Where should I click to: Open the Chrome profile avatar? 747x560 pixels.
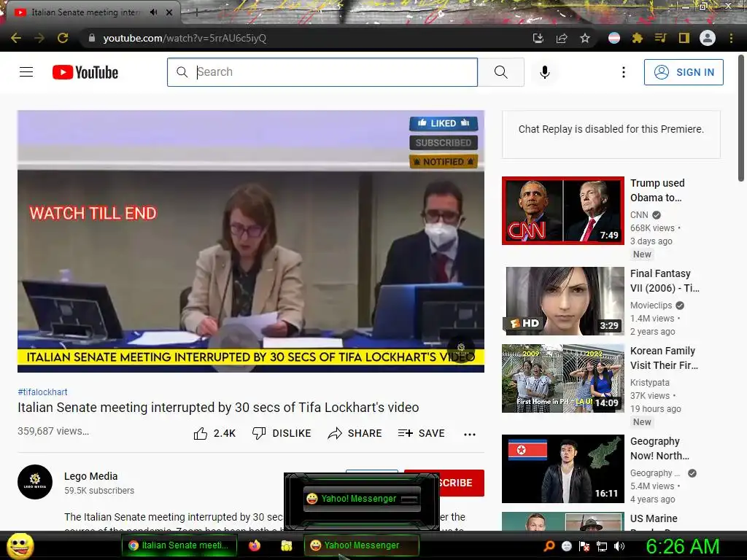[x=708, y=38]
